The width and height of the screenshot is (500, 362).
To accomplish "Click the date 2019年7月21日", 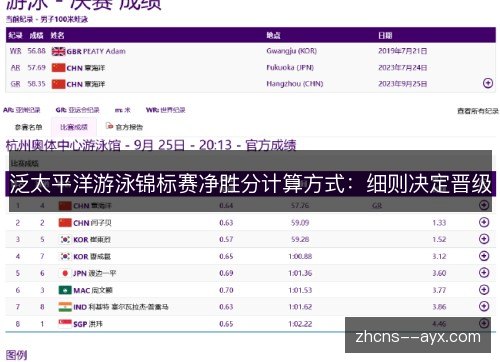I will tap(402, 51).
